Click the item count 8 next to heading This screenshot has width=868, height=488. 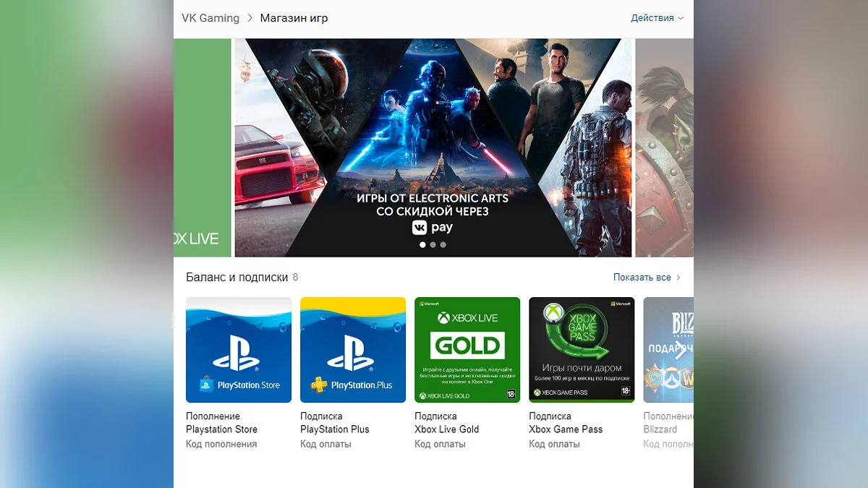295,278
